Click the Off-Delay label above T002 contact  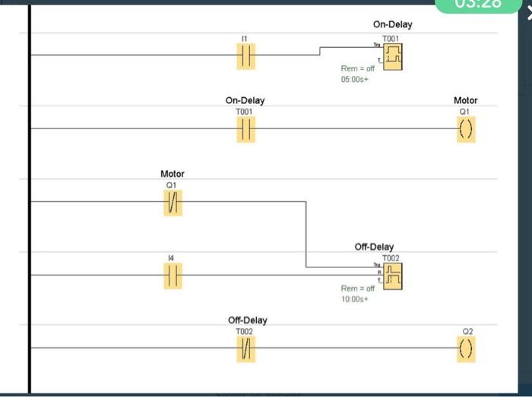pos(247,320)
